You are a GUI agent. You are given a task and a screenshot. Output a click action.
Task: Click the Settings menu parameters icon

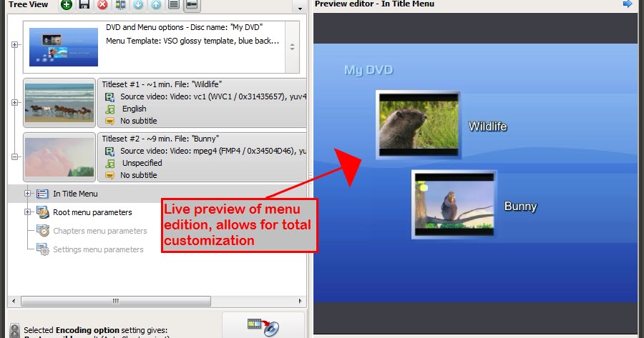click(43, 249)
